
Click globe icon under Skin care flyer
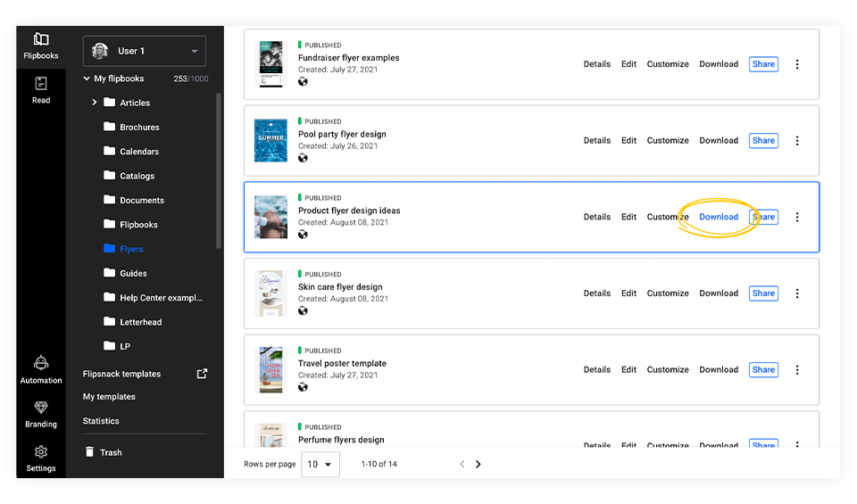[x=304, y=311]
